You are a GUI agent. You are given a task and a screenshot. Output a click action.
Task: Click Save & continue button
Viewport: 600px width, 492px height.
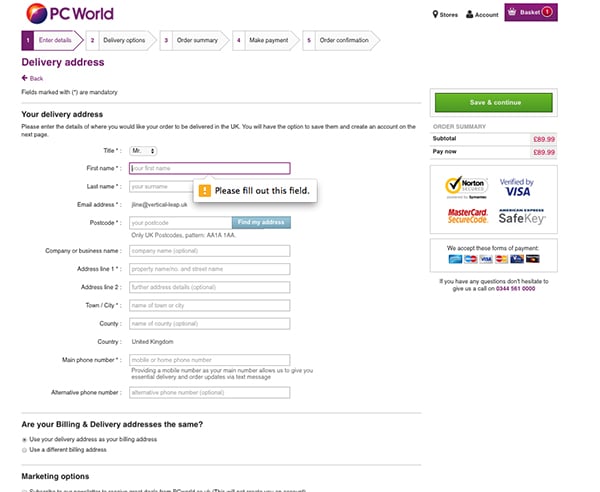(x=494, y=103)
